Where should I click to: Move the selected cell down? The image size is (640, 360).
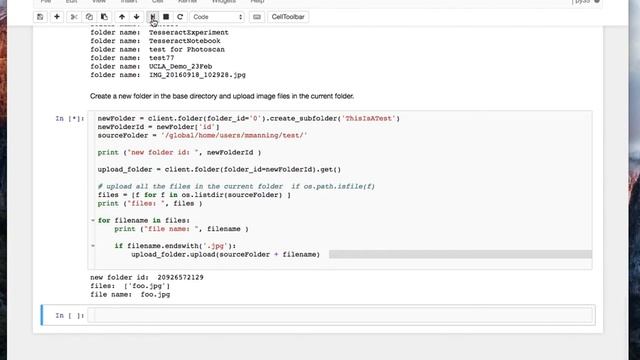tap(136, 17)
